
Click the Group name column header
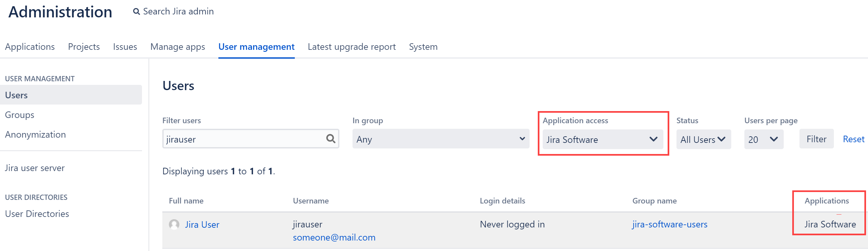(x=655, y=201)
